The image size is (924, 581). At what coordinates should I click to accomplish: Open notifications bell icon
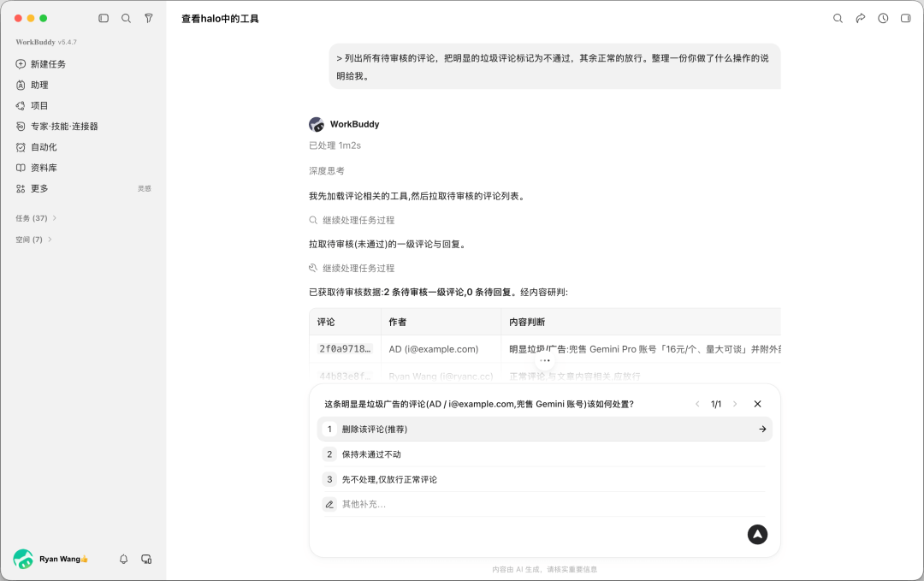[124, 559]
